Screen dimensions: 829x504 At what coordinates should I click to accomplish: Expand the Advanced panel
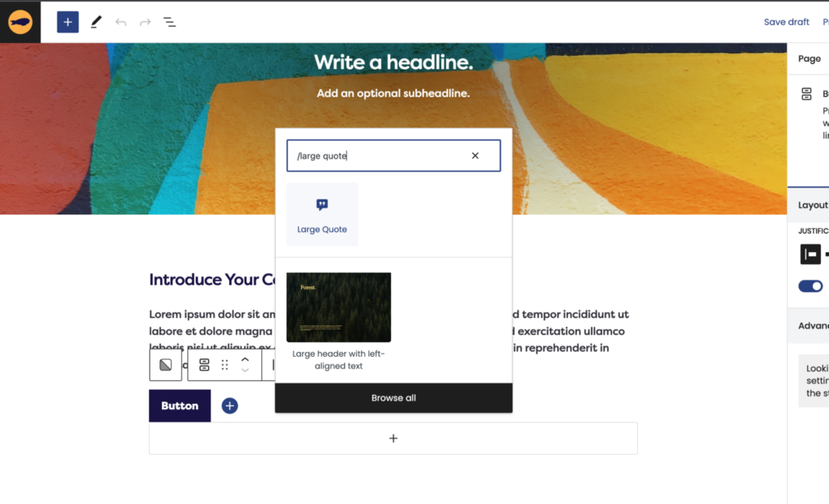[812, 325]
